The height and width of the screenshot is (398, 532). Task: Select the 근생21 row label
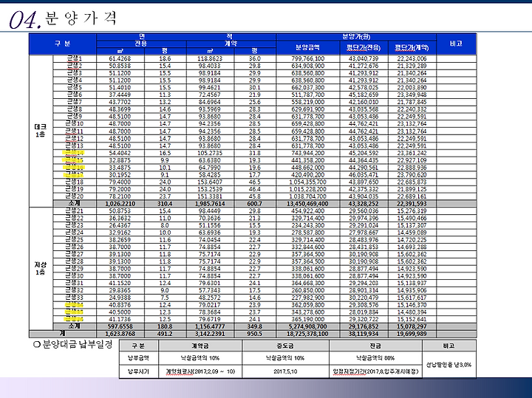click(75, 210)
